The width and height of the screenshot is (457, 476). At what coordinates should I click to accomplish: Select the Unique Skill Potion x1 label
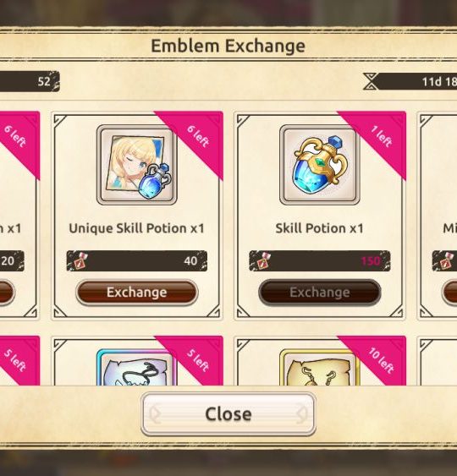[137, 228]
